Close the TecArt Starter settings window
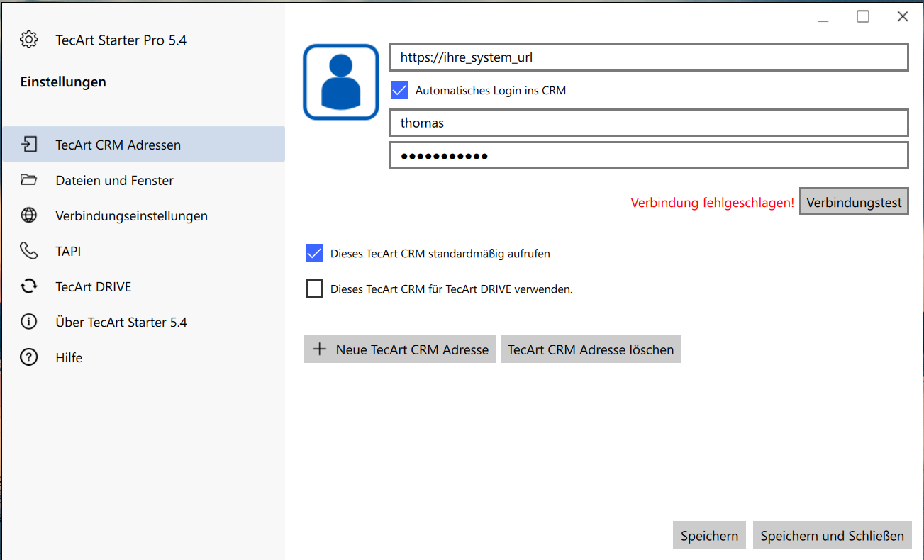 click(x=903, y=17)
